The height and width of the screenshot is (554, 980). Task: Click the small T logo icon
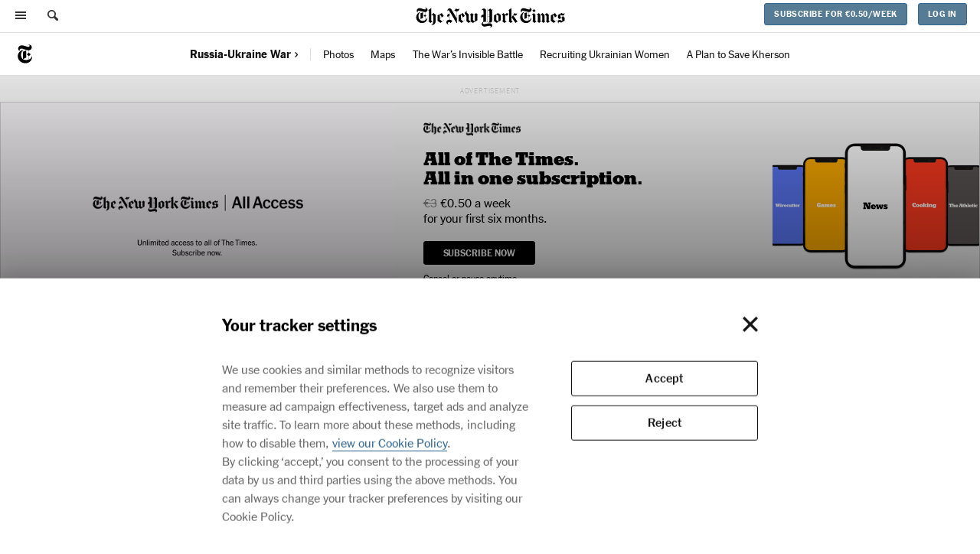click(24, 54)
